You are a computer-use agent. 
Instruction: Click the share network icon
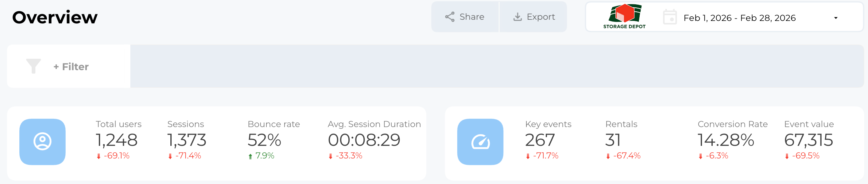point(450,17)
